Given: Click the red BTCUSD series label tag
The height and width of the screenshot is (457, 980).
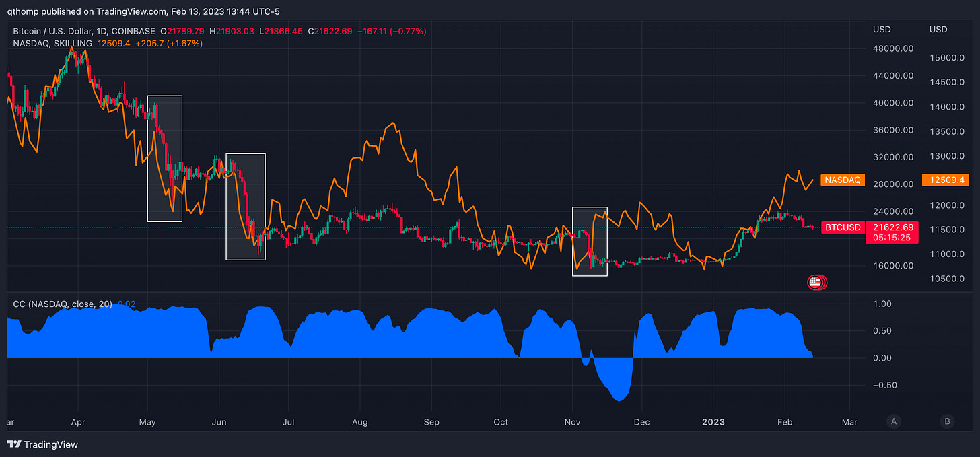Looking at the screenshot, I should (x=843, y=227).
